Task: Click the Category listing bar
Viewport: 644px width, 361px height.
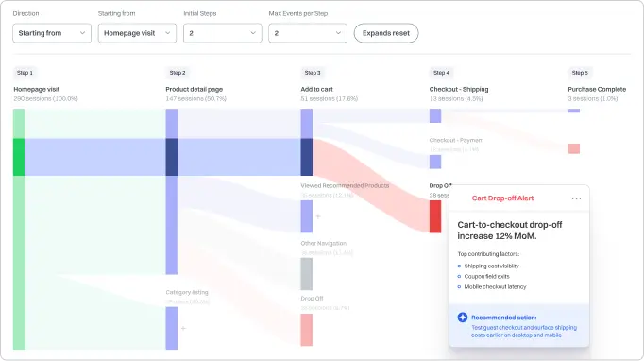Action: 172,328
